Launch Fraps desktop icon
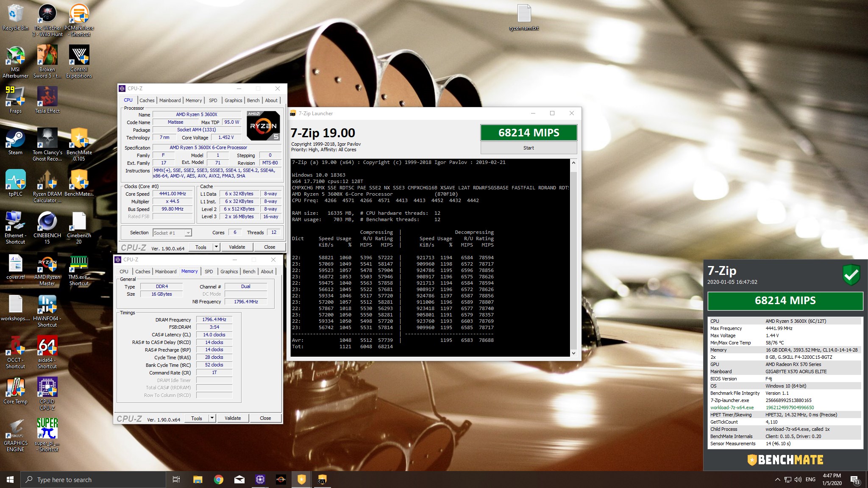 (15, 100)
